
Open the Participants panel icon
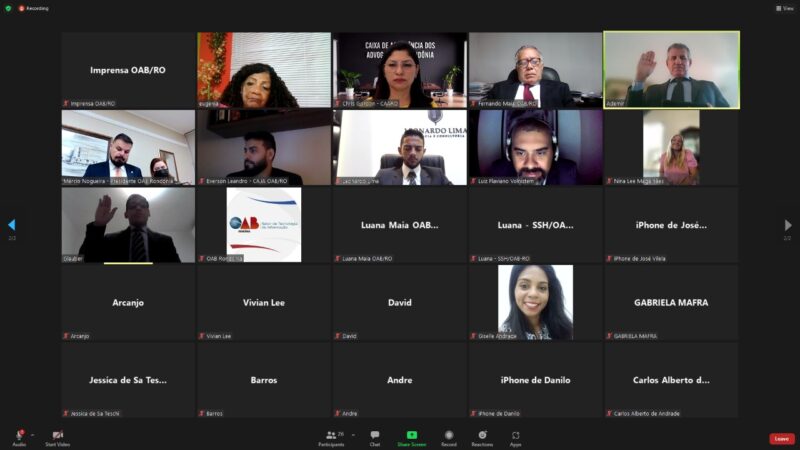tap(332, 435)
